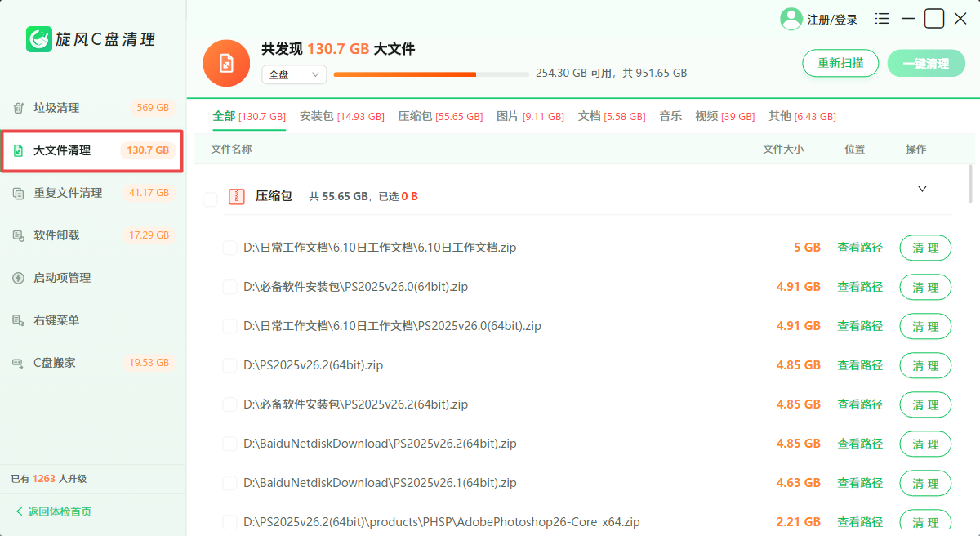Click 清理 for D:\PS2025v26.2(64bit).zip
The height and width of the screenshot is (536, 980).
pyautogui.click(x=925, y=365)
